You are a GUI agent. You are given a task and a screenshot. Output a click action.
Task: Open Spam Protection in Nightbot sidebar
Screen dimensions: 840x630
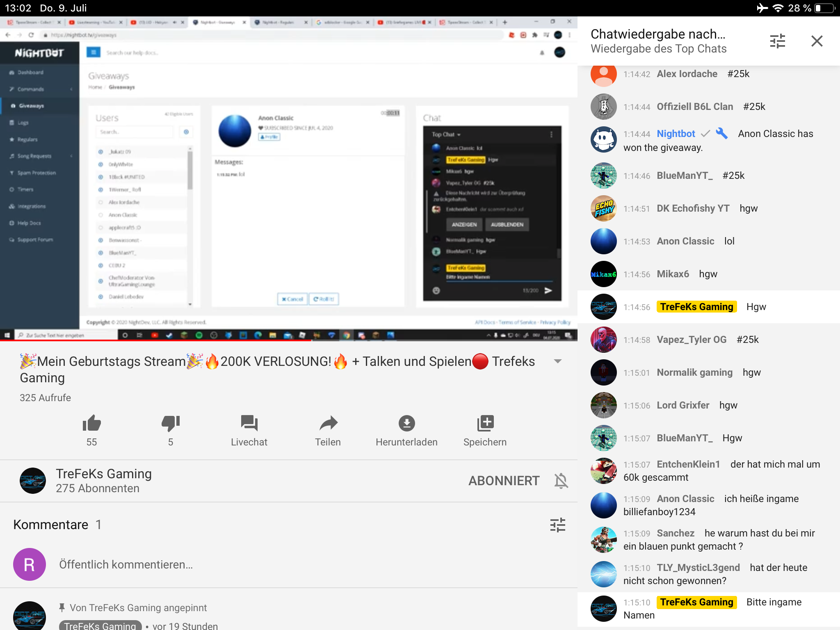pos(37,173)
